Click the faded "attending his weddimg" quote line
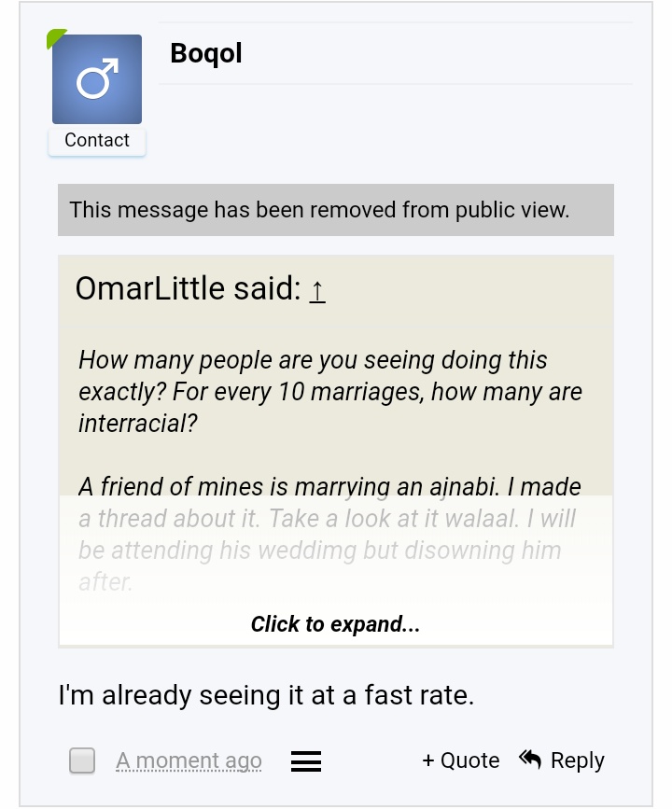 [319, 551]
